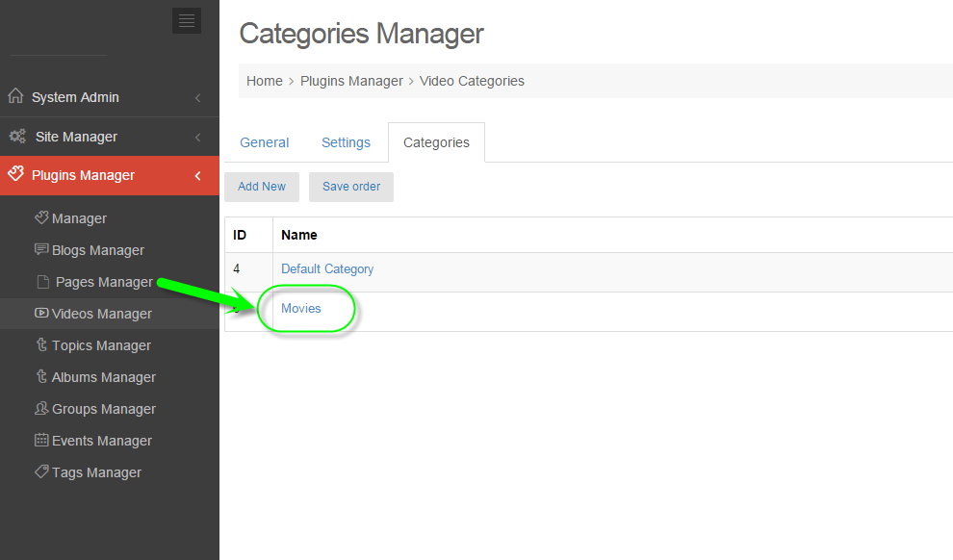Open the Movies category link

(301, 309)
